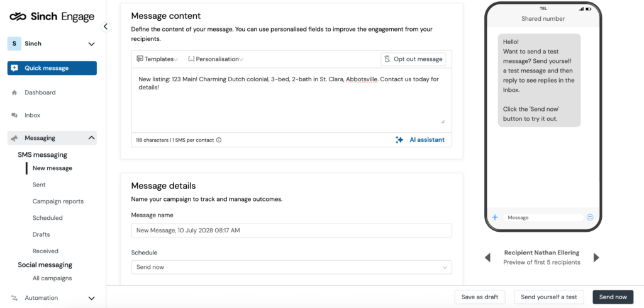Click the Send now button
The height and width of the screenshot is (308, 644).
coord(613,297)
